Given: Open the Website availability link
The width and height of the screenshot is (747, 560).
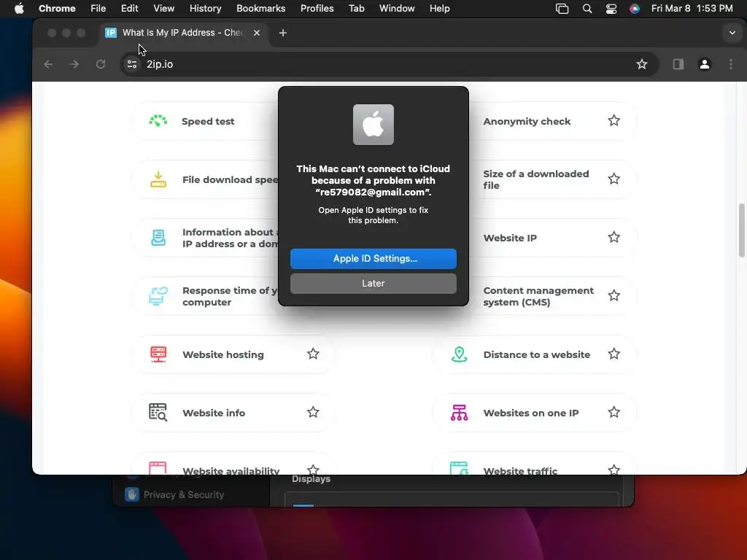Looking at the screenshot, I should [x=231, y=470].
